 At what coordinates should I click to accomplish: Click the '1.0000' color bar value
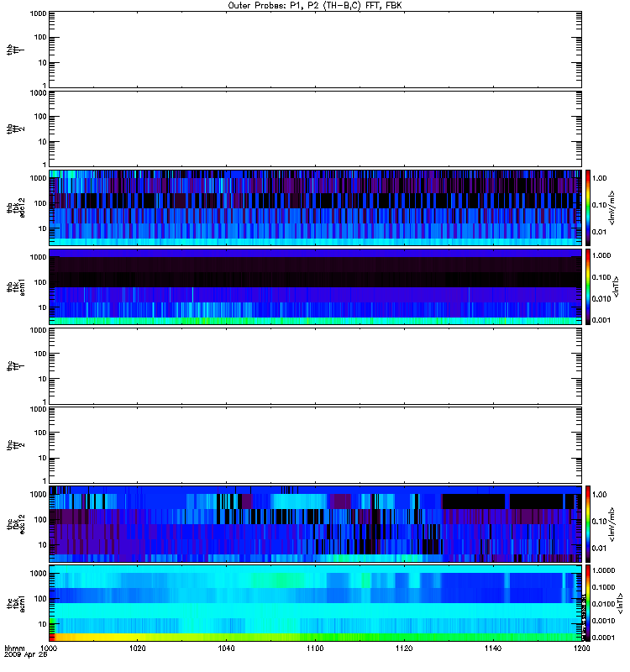[603, 570]
